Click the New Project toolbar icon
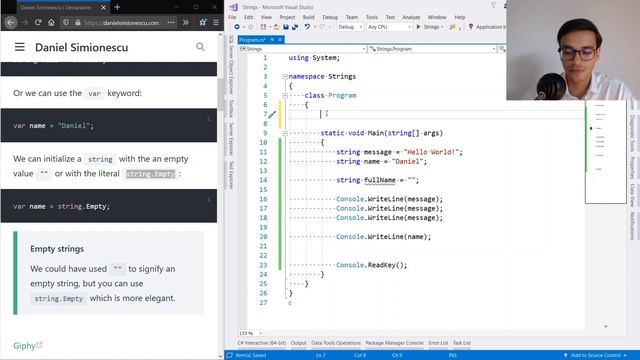The image size is (640, 360). [263, 27]
